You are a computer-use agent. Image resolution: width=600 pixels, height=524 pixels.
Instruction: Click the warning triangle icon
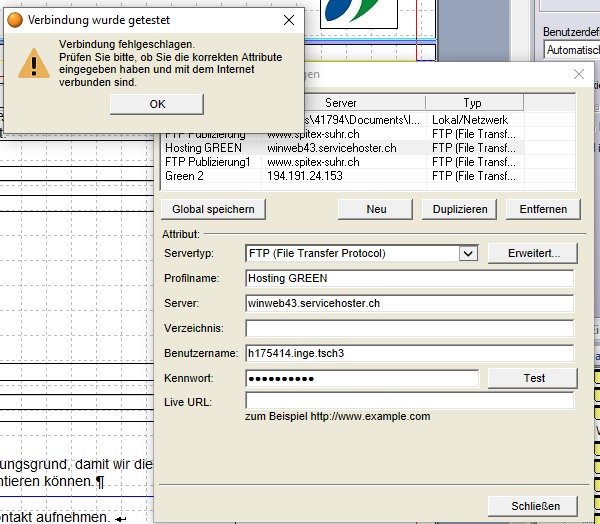pyautogui.click(x=33, y=63)
